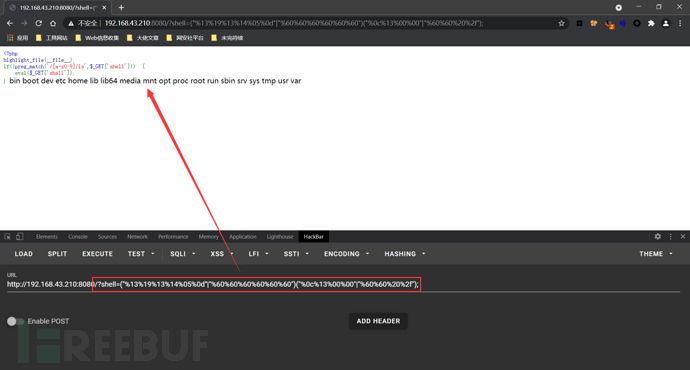The width and height of the screenshot is (690, 370).
Task: Switch to the Network tab
Action: point(137,237)
